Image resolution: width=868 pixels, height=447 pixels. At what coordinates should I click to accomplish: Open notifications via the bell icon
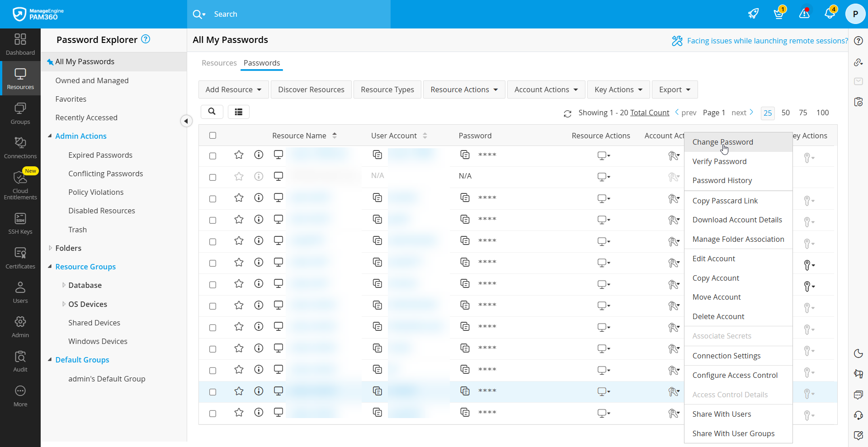[x=831, y=14]
